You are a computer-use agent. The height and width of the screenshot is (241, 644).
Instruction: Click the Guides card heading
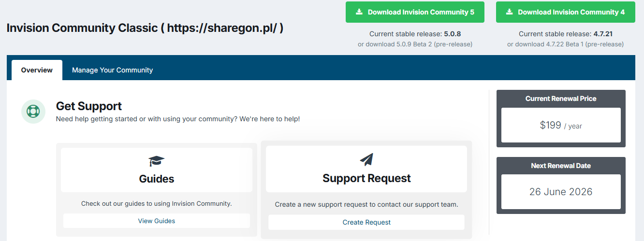(x=157, y=179)
